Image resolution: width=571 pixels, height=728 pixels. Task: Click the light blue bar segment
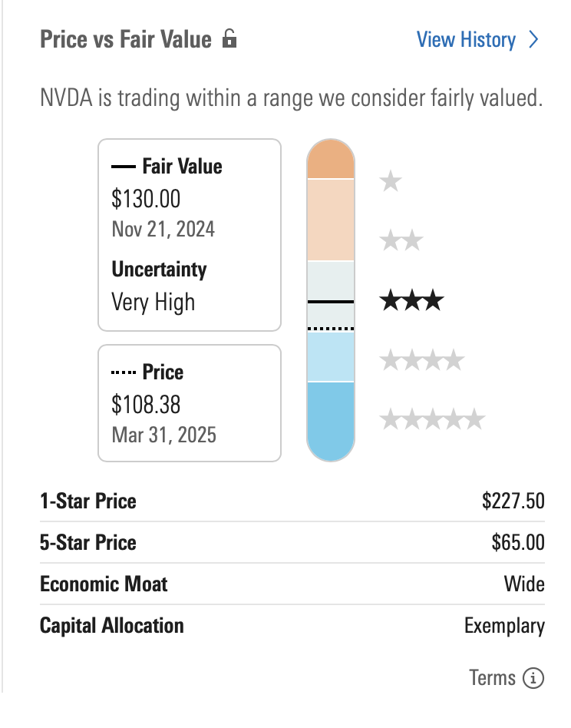pos(331,357)
